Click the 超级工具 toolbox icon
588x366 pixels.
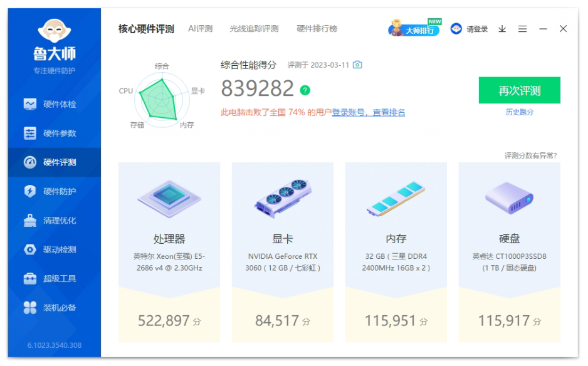pos(30,279)
